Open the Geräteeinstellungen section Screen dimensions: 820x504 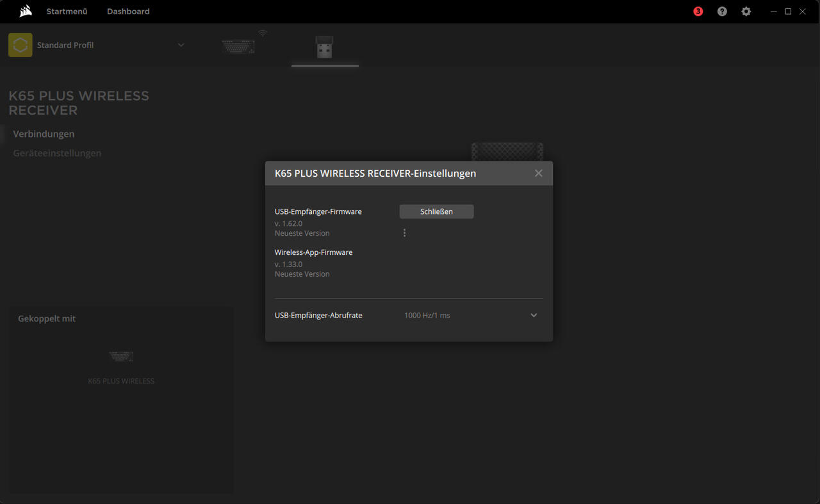coord(57,153)
